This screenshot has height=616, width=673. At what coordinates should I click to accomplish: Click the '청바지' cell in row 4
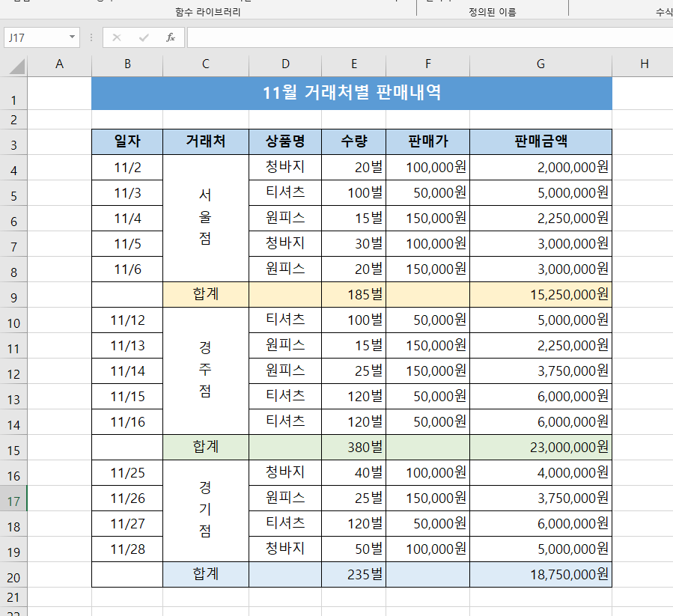coord(285,168)
